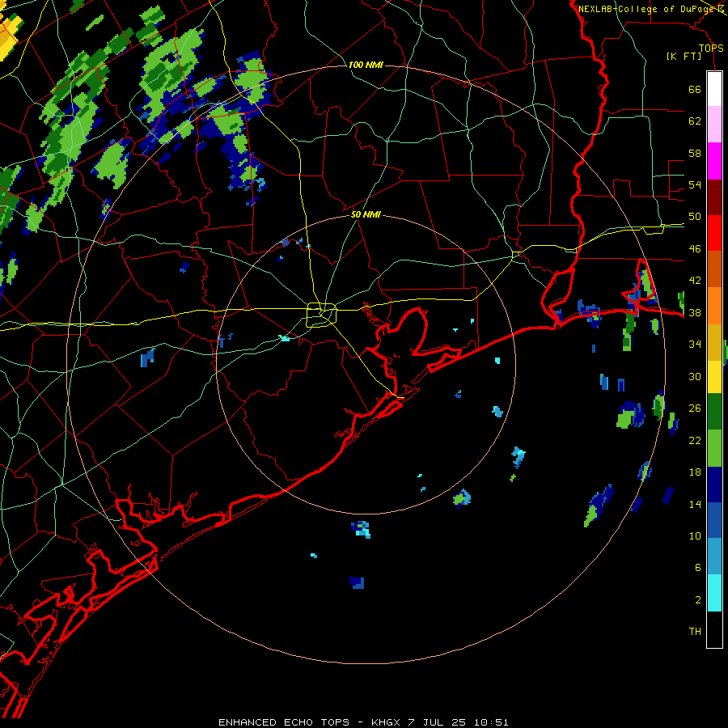Pick the light green legend swatch
The image size is (728, 728).
[714, 448]
